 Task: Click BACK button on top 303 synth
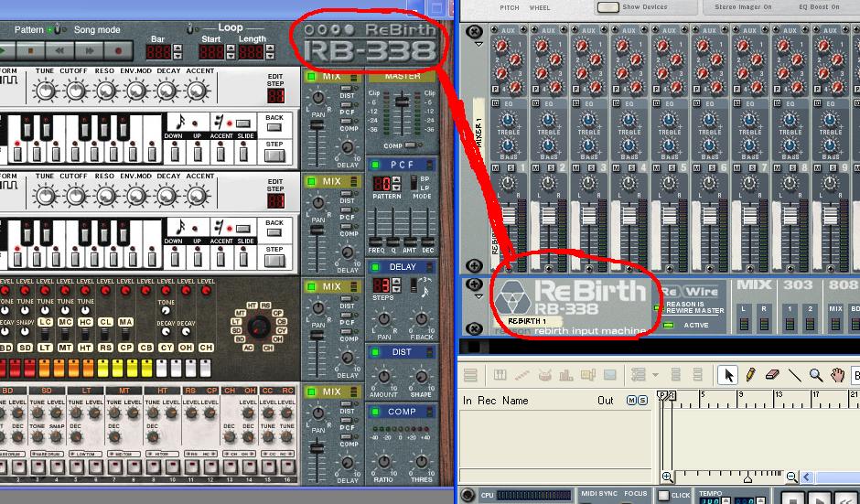[x=274, y=127]
